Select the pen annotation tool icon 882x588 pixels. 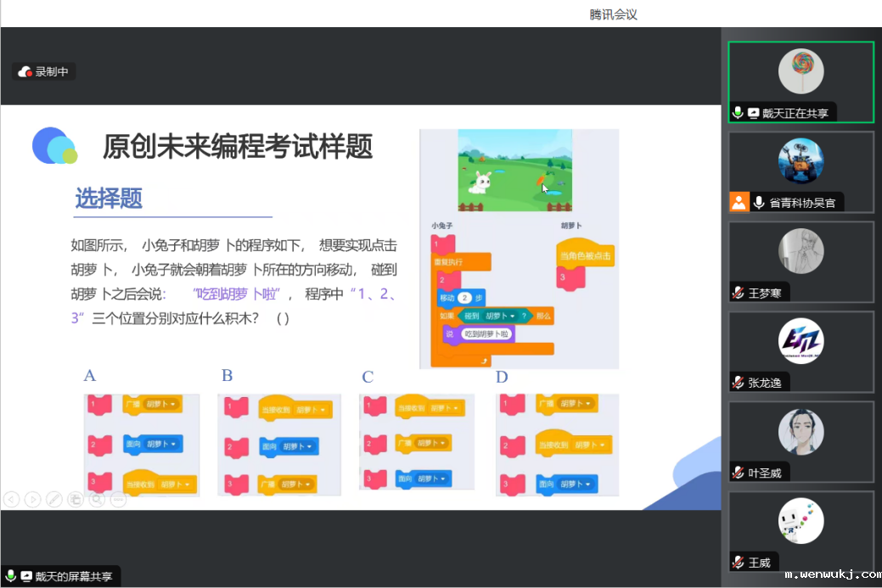tap(53, 500)
